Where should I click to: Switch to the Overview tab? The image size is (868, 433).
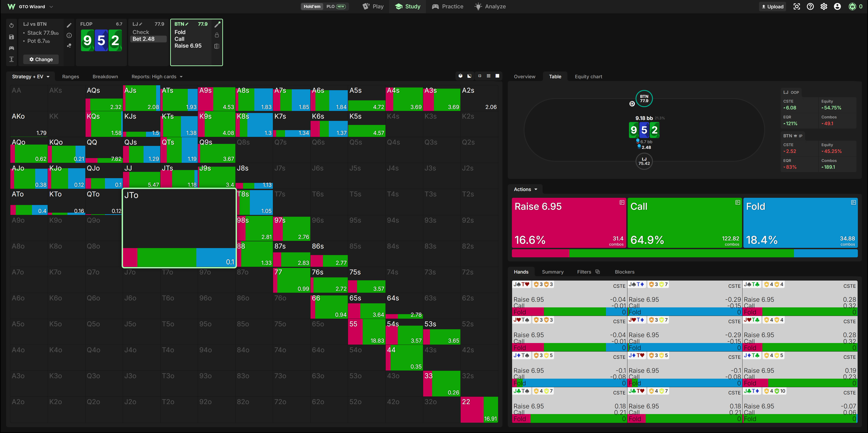(x=524, y=76)
